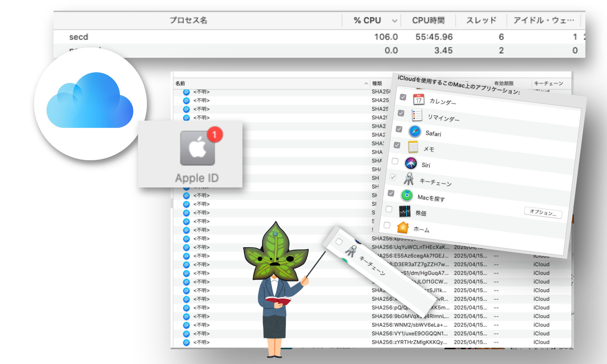This screenshot has width=607, height=364.
Task: Select the SHA256:WNM2/sbWV6eLa+… type cell
Action: 410,325
